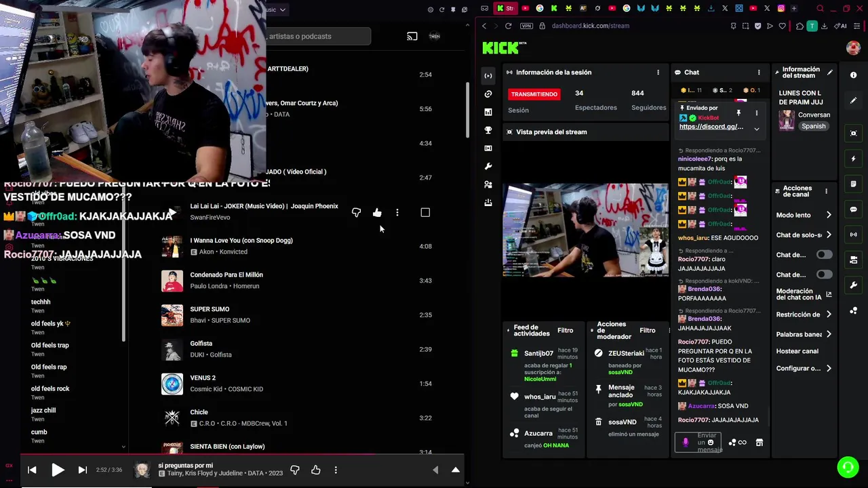Open the Acciones de canal three-dot menu
The image size is (868, 488).
pos(826,192)
